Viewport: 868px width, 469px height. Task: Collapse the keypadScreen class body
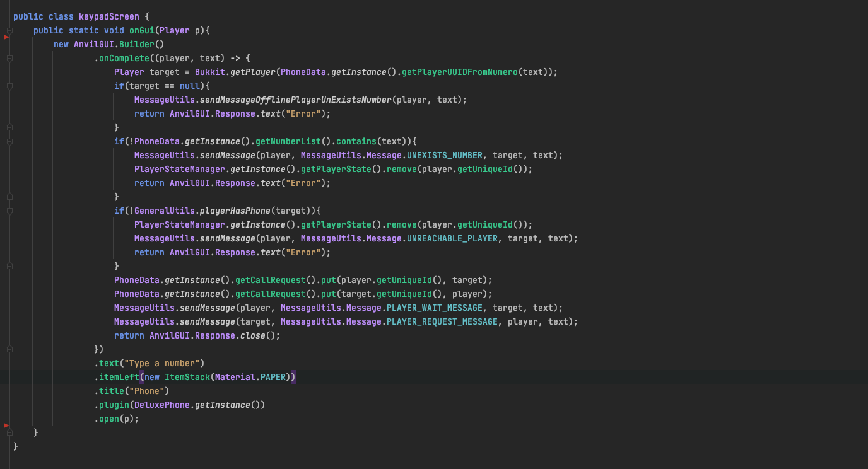(9, 16)
